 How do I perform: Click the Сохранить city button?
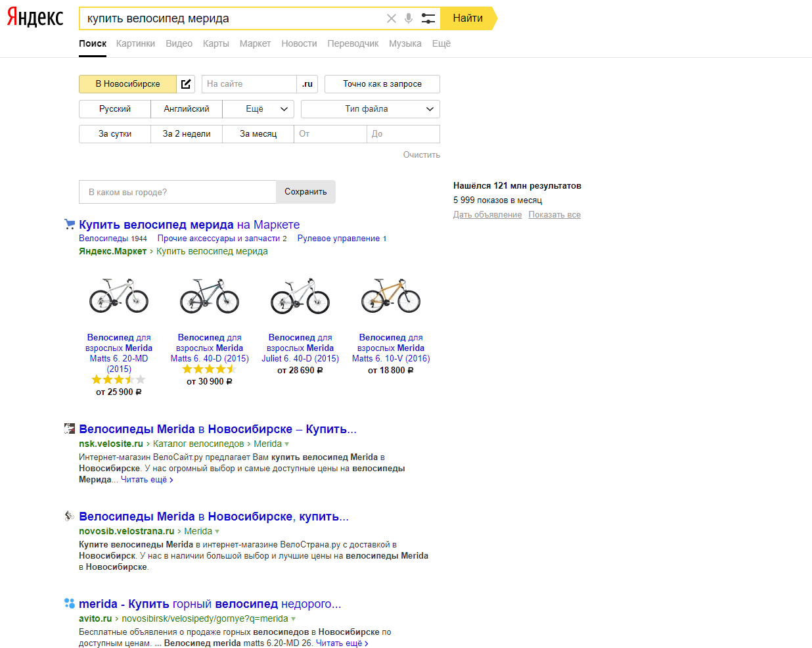pyautogui.click(x=305, y=192)
